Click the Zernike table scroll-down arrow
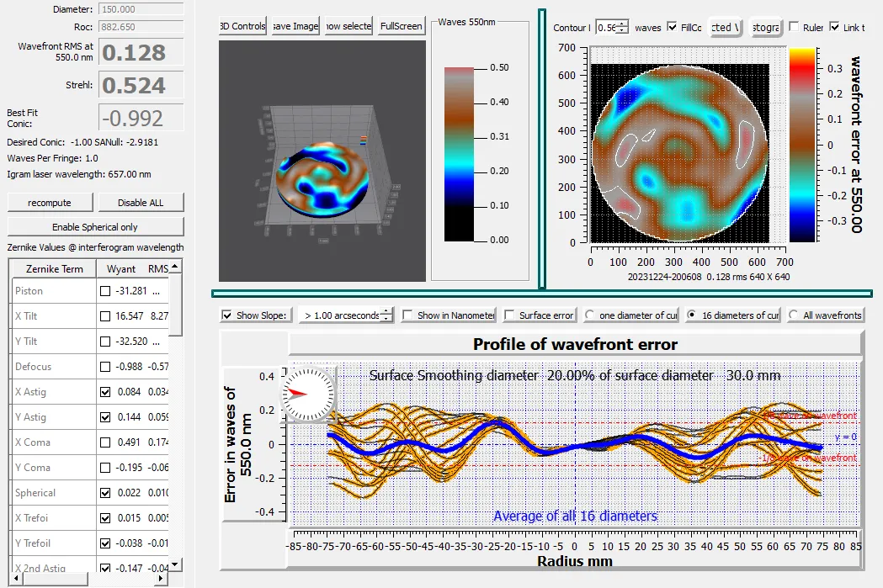 (x=175, y=564)
